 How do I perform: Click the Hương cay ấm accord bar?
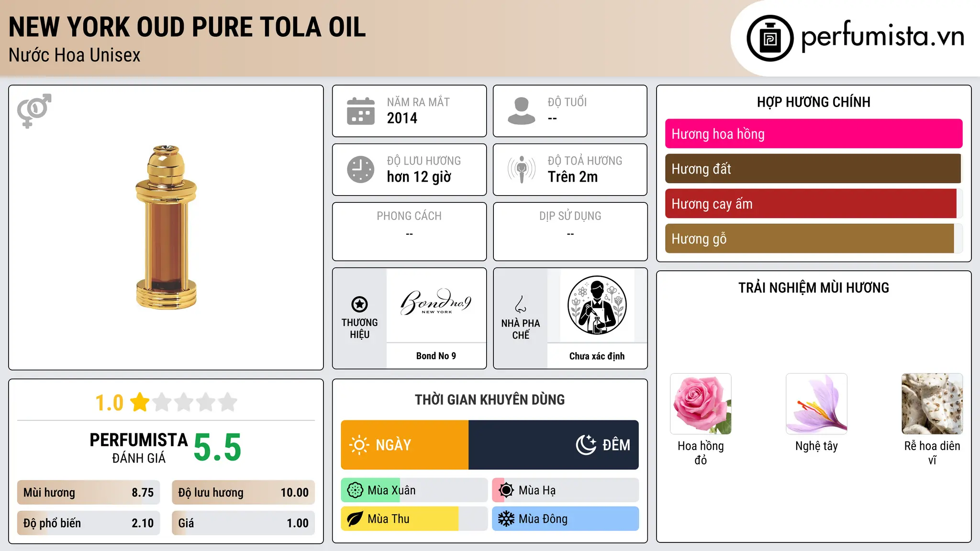point(813,204)
